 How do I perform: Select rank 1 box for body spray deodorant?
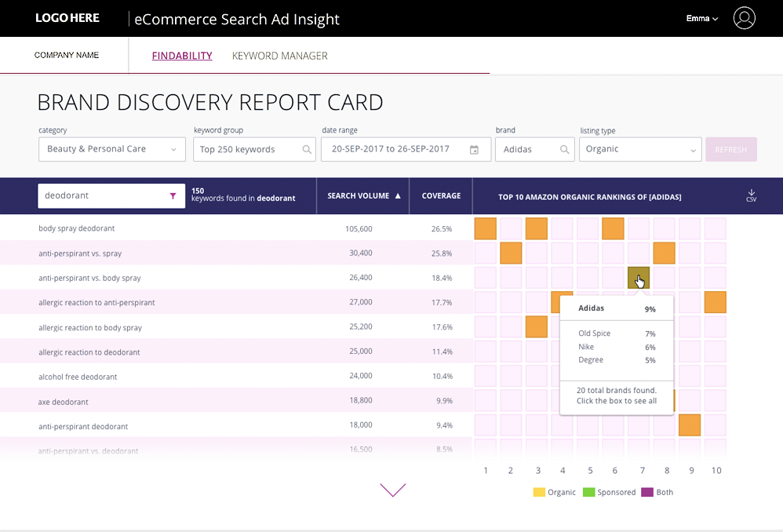coord(486,228)
